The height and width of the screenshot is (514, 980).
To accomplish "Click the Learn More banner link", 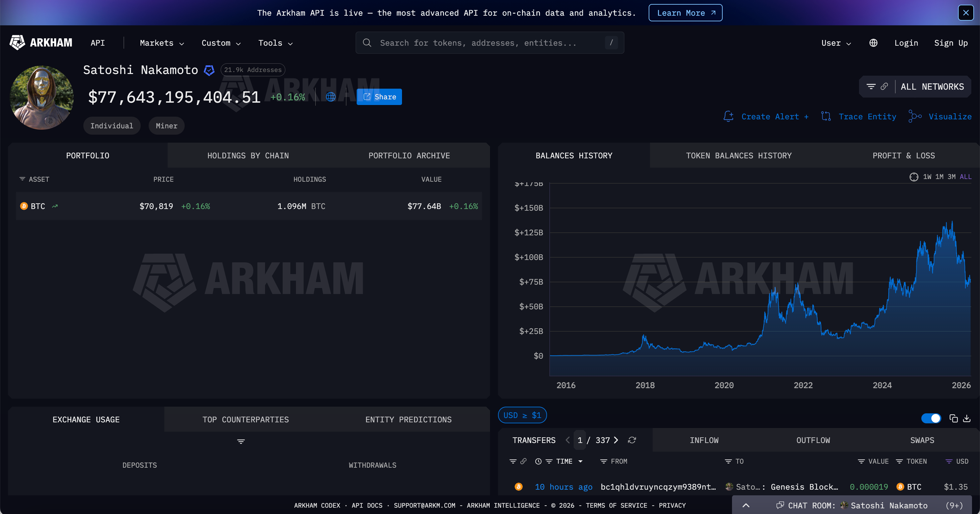I will [x=685, y=13].
